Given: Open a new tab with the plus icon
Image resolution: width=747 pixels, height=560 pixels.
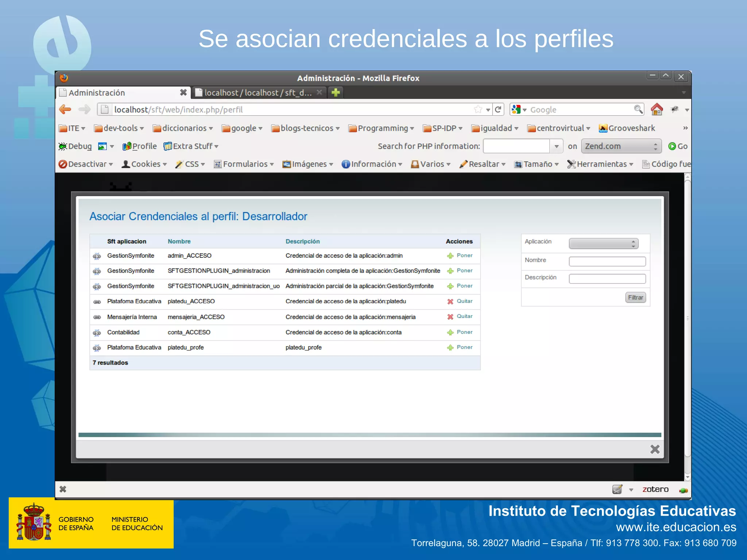Looking at the screenshot, I should (336, 93).
